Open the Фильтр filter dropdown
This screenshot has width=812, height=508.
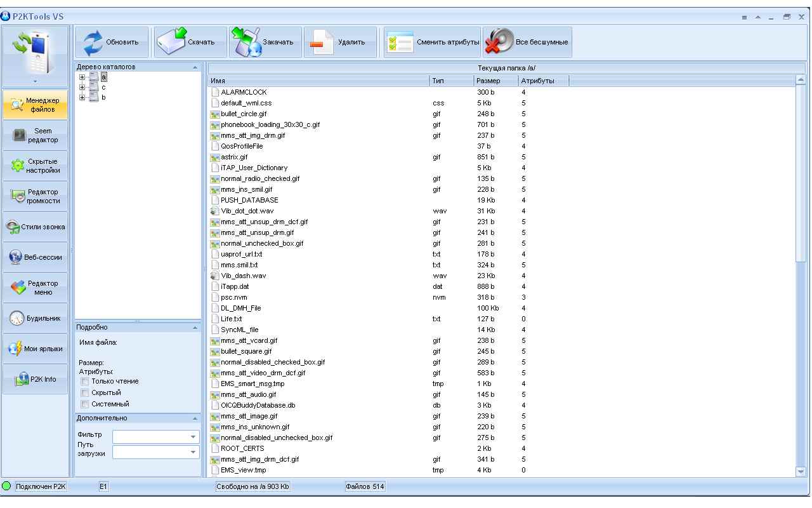click(x=193, y=437)
